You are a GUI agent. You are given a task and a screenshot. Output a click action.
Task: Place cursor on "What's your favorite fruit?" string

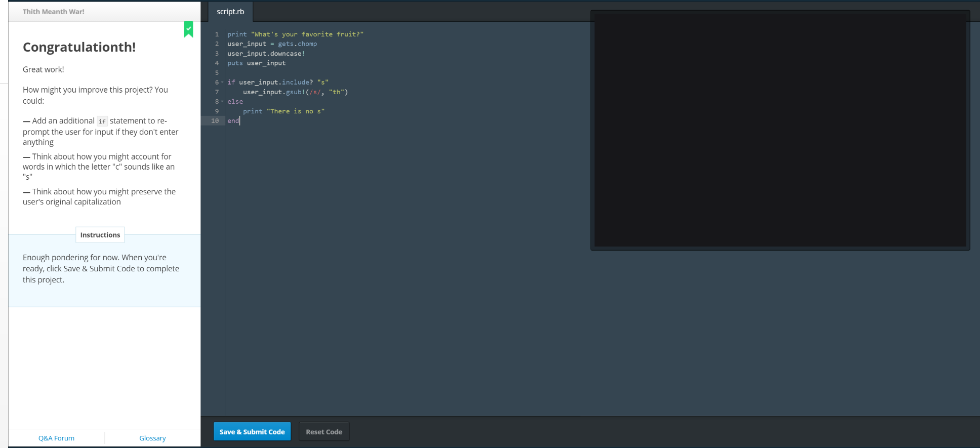point(307,34)
